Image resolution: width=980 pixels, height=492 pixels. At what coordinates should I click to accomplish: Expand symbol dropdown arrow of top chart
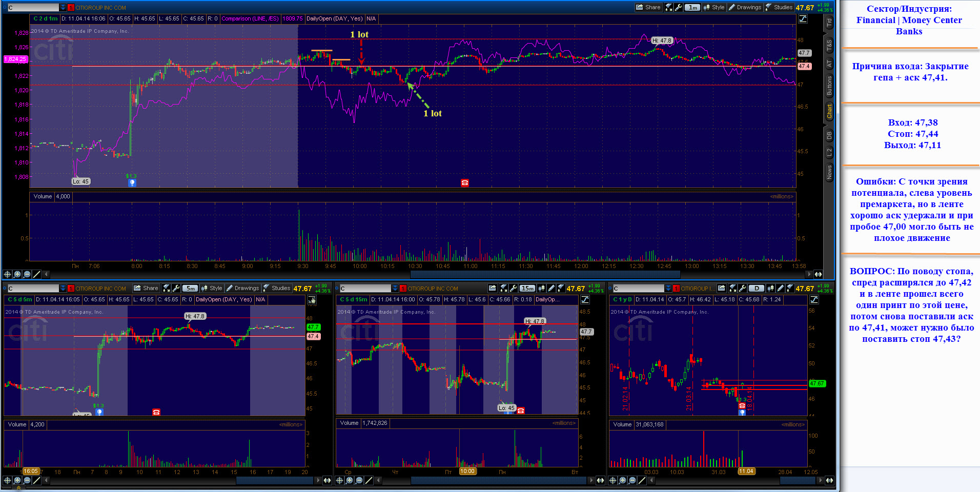[63, 8]
